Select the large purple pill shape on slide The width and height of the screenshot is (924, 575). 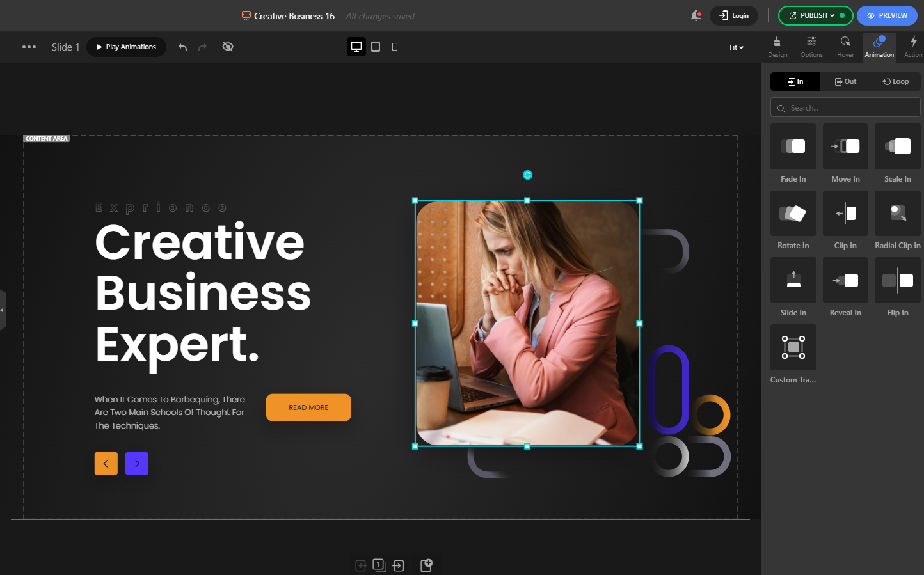[x=669, y=390]
